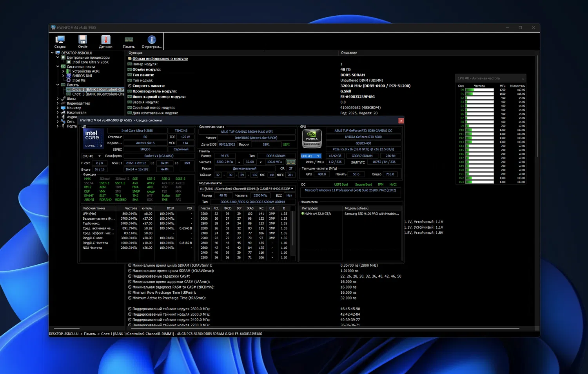Select Intel ME gear item in tree
588x374 pixels.
click(x=78, y=80)
